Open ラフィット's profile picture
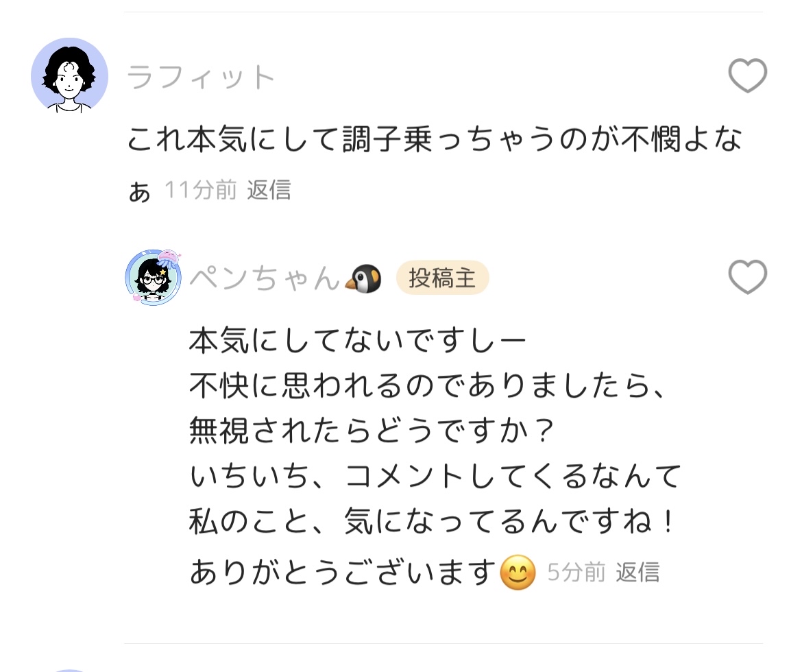This screenshot has height=672, width=802. pos(69,75)
